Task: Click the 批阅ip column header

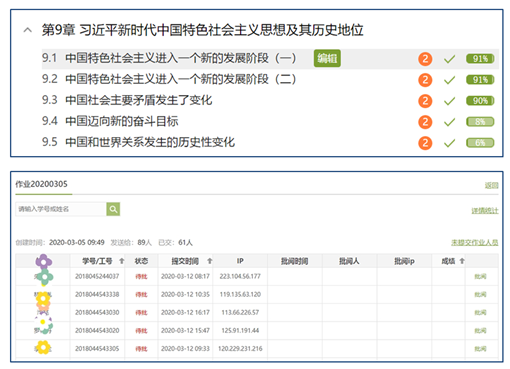Action: 404,261
